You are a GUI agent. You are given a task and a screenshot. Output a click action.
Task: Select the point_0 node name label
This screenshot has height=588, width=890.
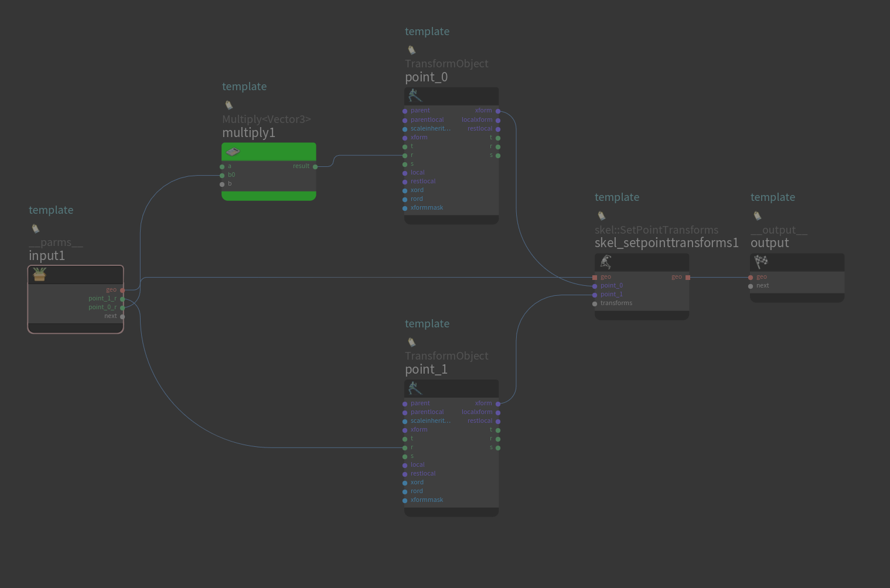pos(427,77)
